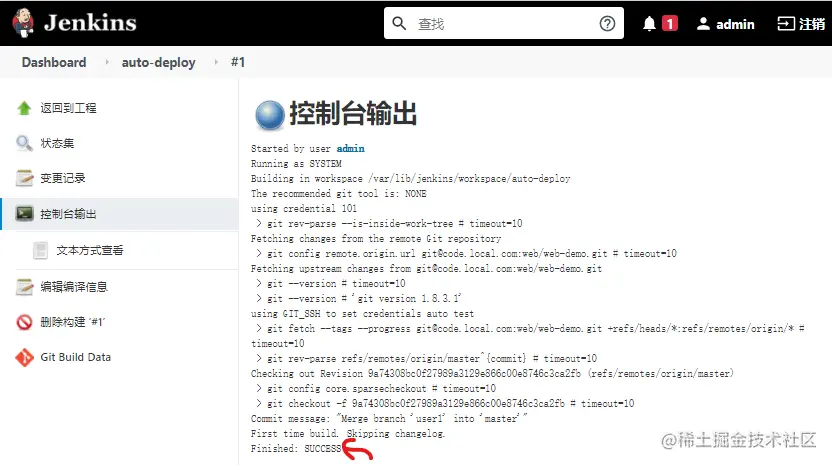Open 变更记录 sidebar item
The width and height of the screenshot is (832, 465).
click(63, 178)
